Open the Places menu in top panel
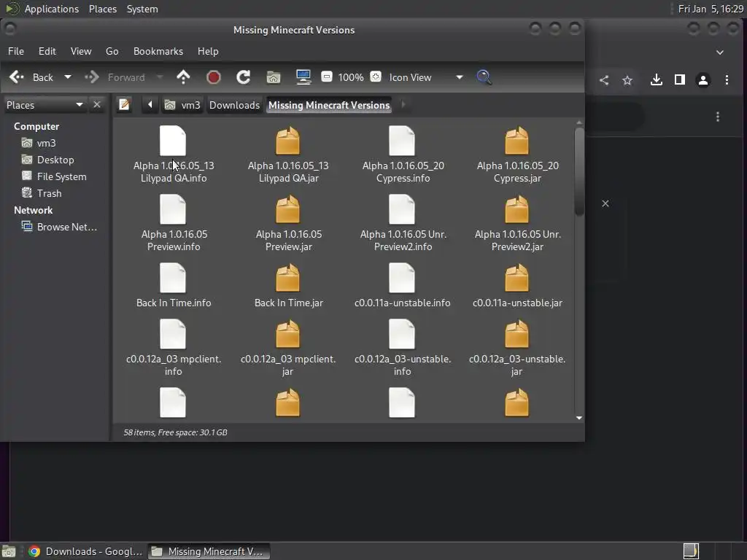747x560 pixels. pos(103,9)
